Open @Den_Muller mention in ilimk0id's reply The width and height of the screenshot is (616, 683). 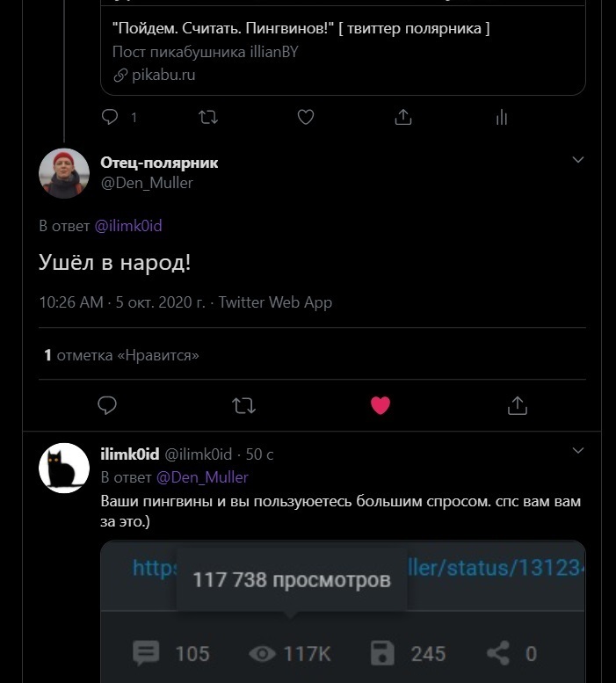tap(202, 477)
